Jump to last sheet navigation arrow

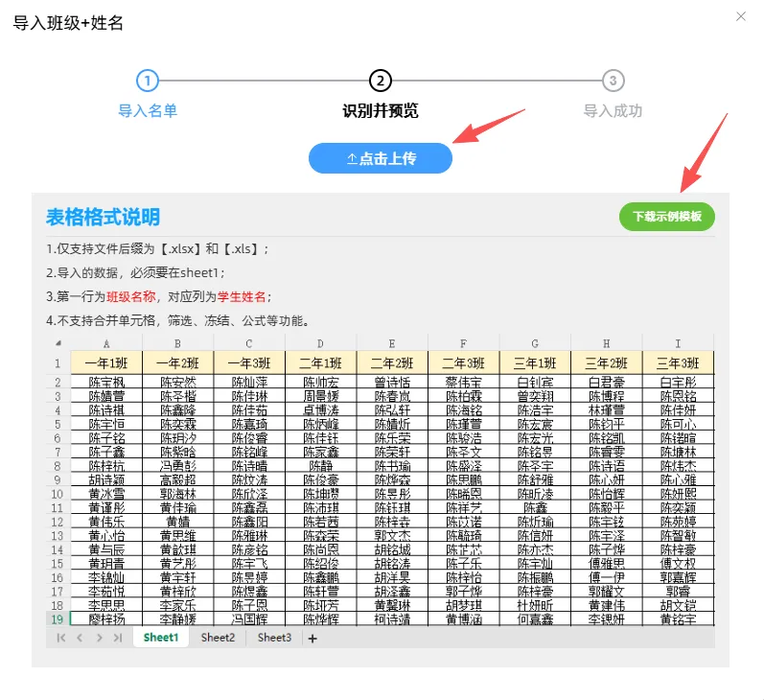point(118,638)
